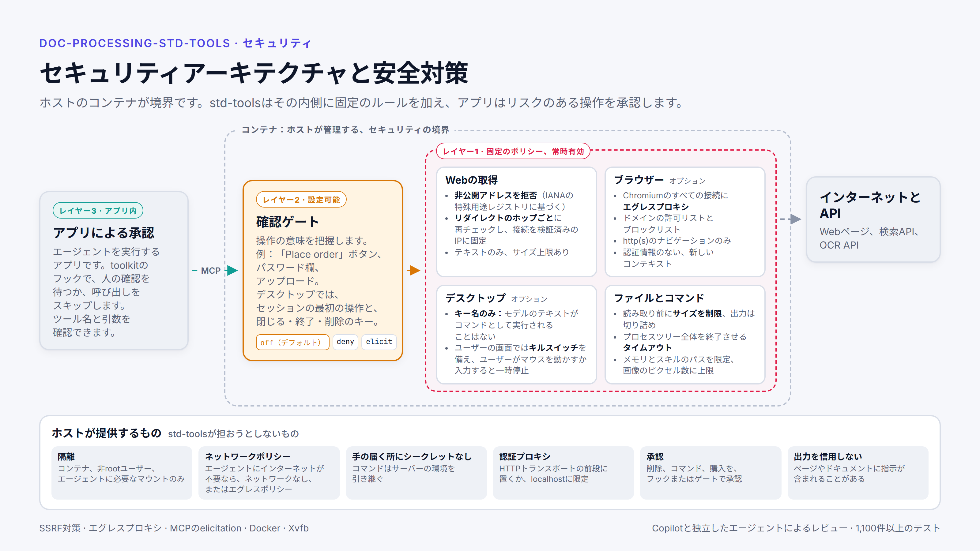The image size is (980, 551).
Task: Click the 'ブラウザー' card title
Action: (638, 180)
